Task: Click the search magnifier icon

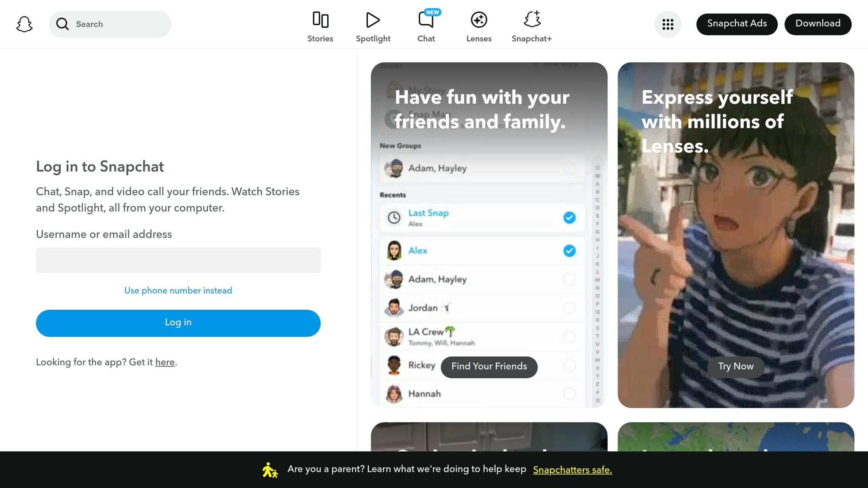Action: [62, 24]
